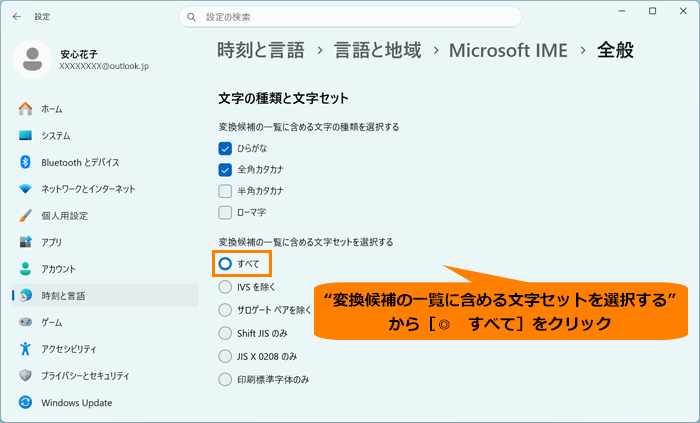Select the Bluetooth とデバイス icon

(25, 162)
